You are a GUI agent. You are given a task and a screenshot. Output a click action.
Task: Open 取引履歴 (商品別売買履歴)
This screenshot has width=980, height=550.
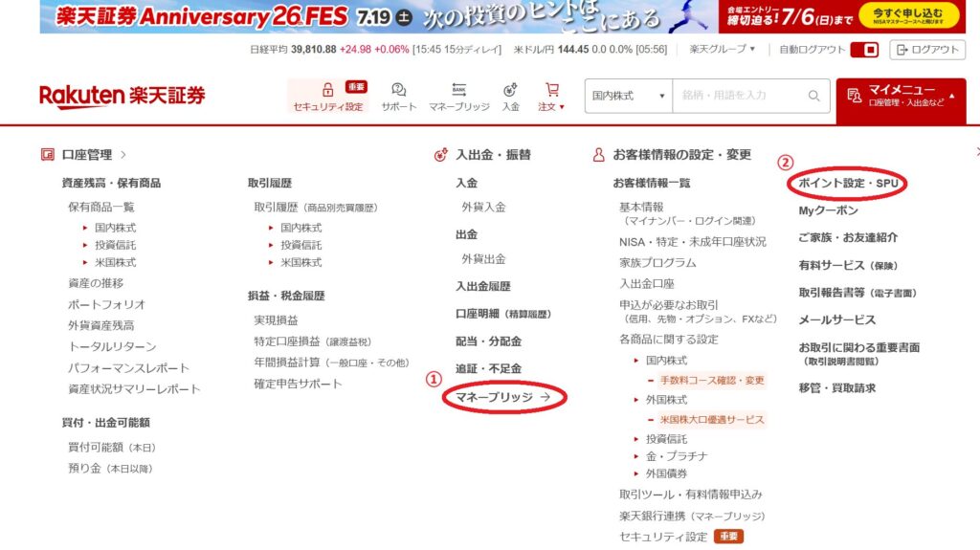(x=316, y=207)
